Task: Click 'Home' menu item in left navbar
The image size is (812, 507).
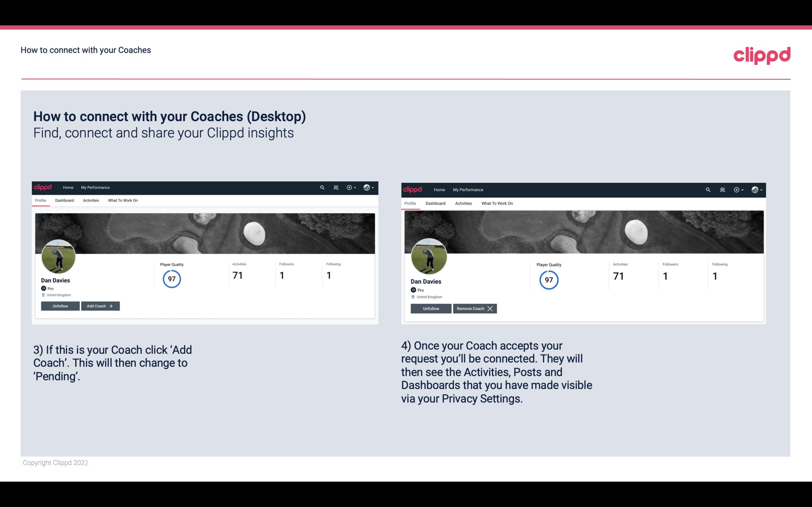Action: 68,187
